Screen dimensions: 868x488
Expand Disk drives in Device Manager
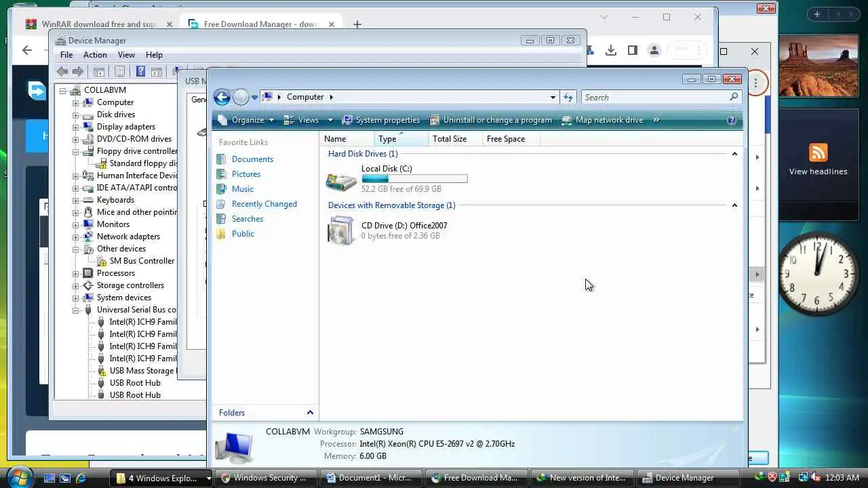76,115
